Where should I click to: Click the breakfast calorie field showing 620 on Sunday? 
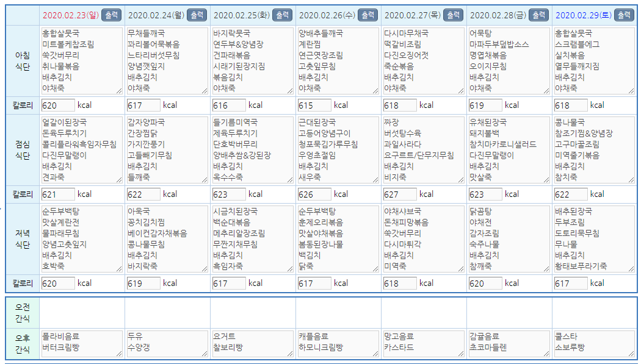[58, 105]
